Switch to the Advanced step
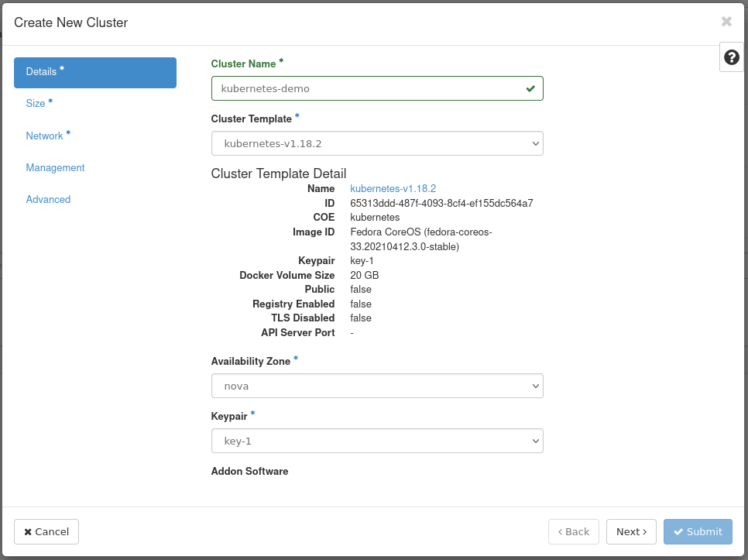748x560 pixels. point(48,200)
